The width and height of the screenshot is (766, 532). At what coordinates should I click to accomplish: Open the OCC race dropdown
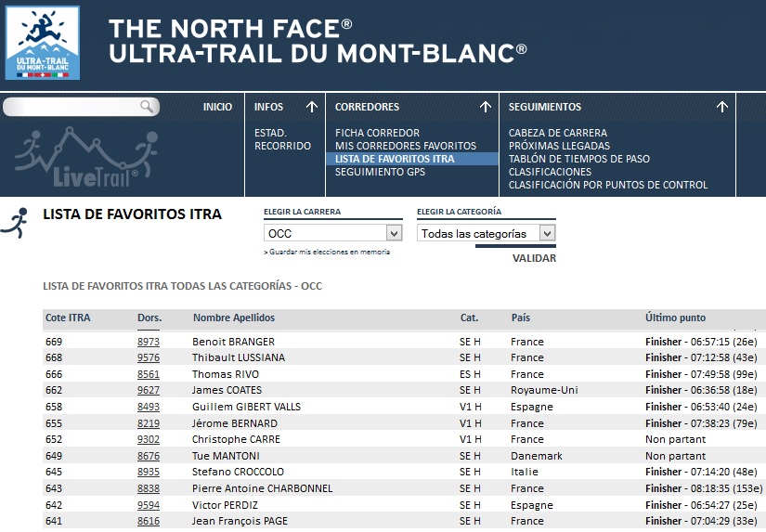(394, 233)
